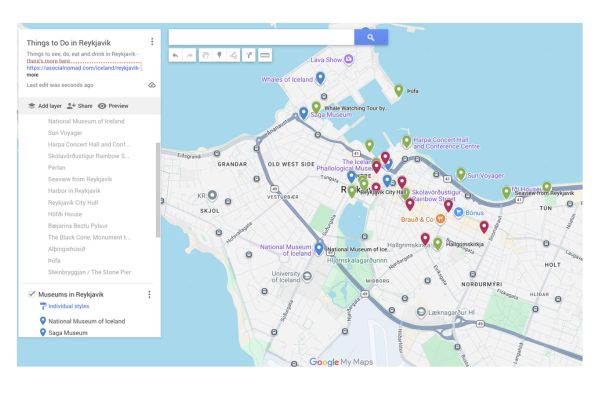Choose the Add directions tool
The width and height of the screenshot is (600, 400).
point(249,56)
